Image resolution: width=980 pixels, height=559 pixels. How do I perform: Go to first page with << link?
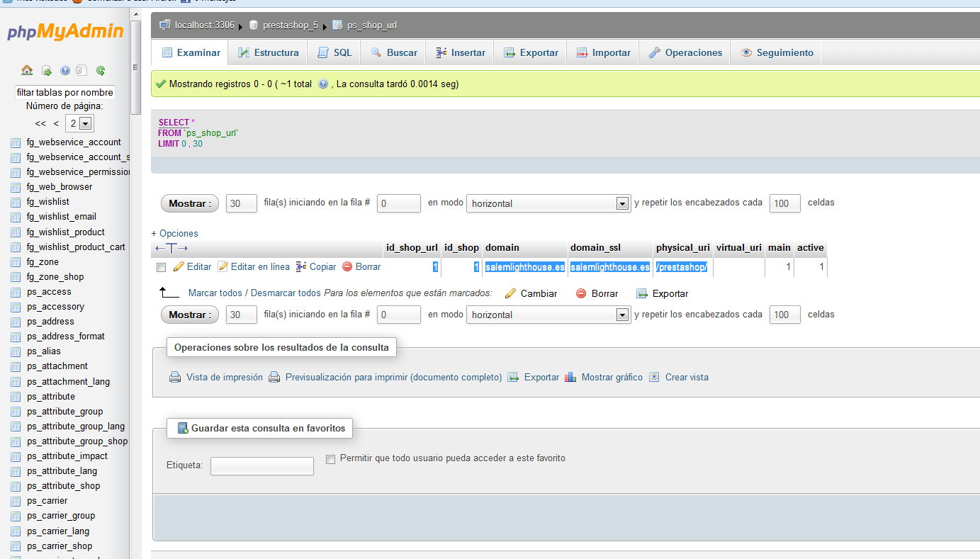click(40, 123)
